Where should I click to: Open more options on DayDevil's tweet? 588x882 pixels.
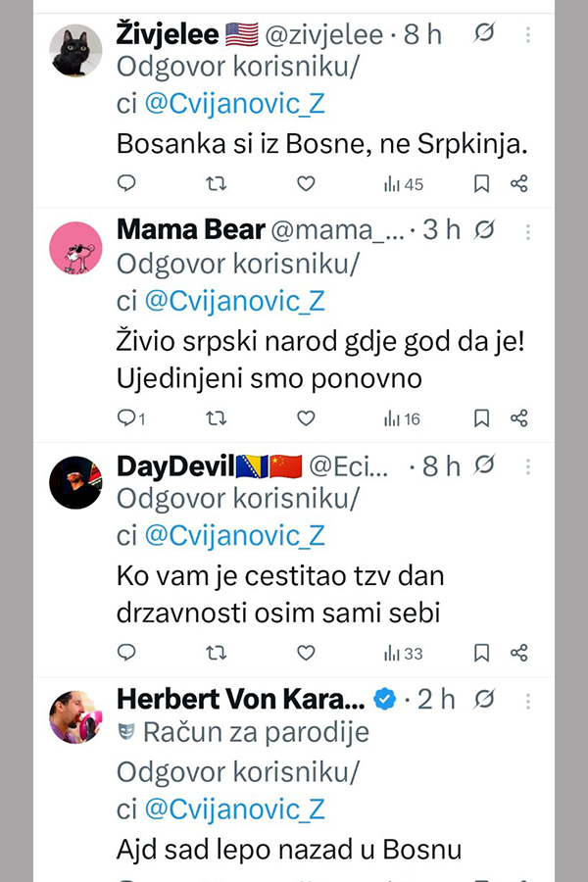528,466
